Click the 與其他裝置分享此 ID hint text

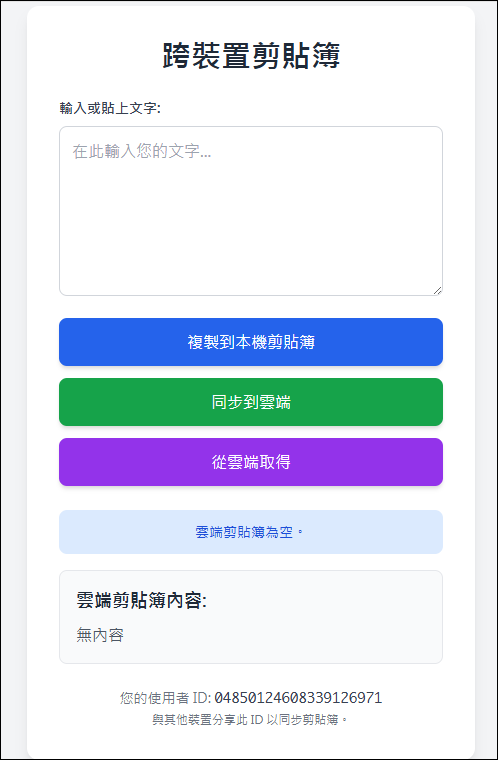tap(251, 719)
